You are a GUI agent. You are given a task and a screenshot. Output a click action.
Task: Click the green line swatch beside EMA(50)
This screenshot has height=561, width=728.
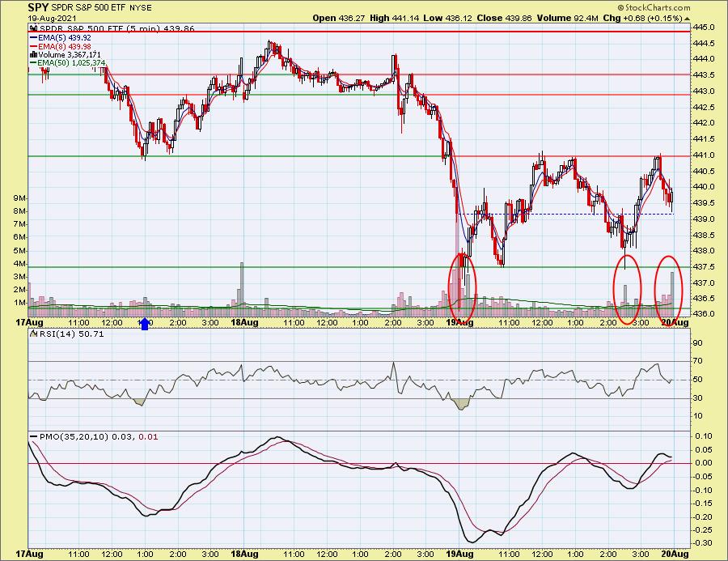tap(33, 63)
